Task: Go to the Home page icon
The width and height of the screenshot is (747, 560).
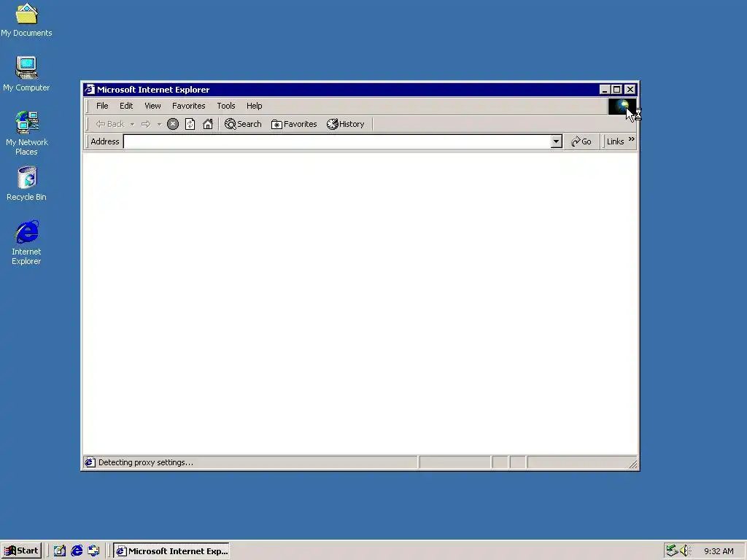Action: 208,124
